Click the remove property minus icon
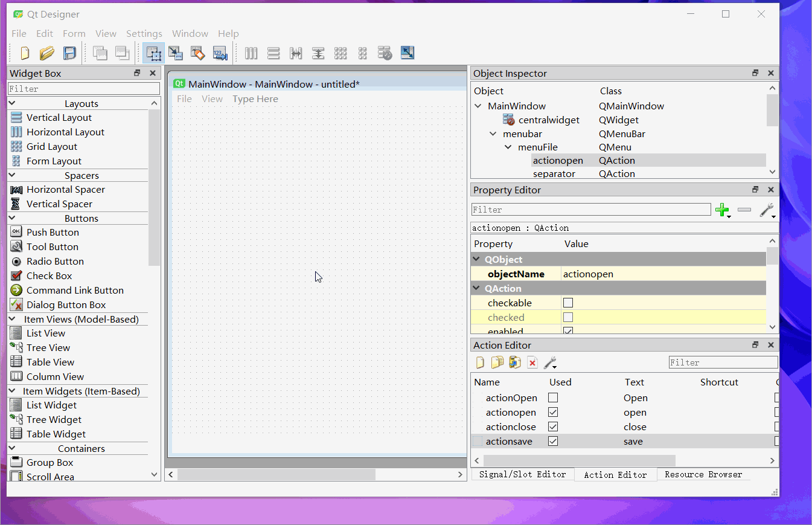 tap(744, 210)
